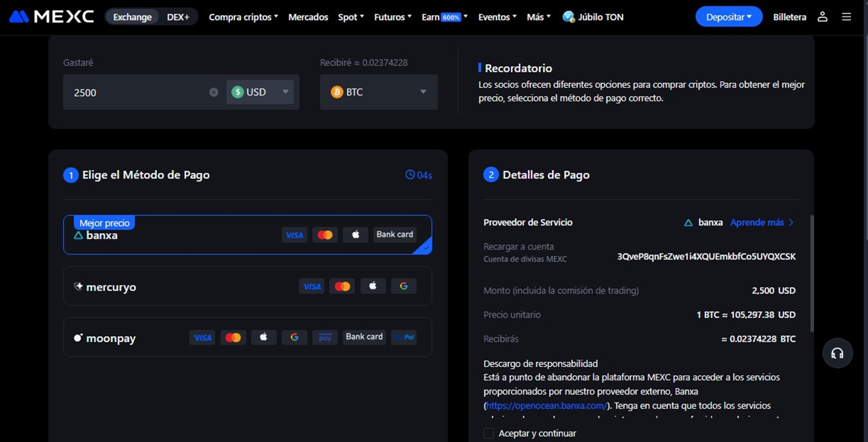This screenshot has height=442, width=868.
Task: Click the Bank card badge in banxa row
Action: click(395, 235)
